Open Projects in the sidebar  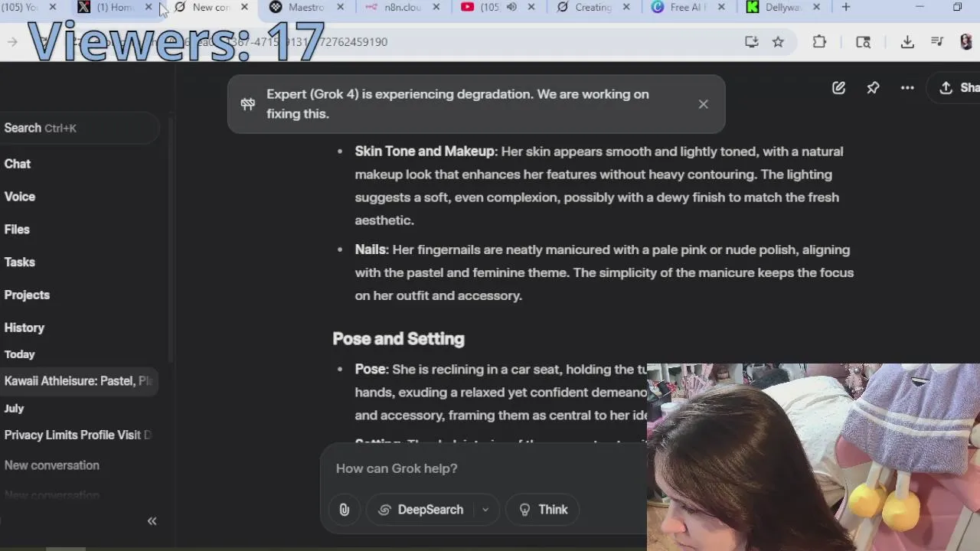27,295
